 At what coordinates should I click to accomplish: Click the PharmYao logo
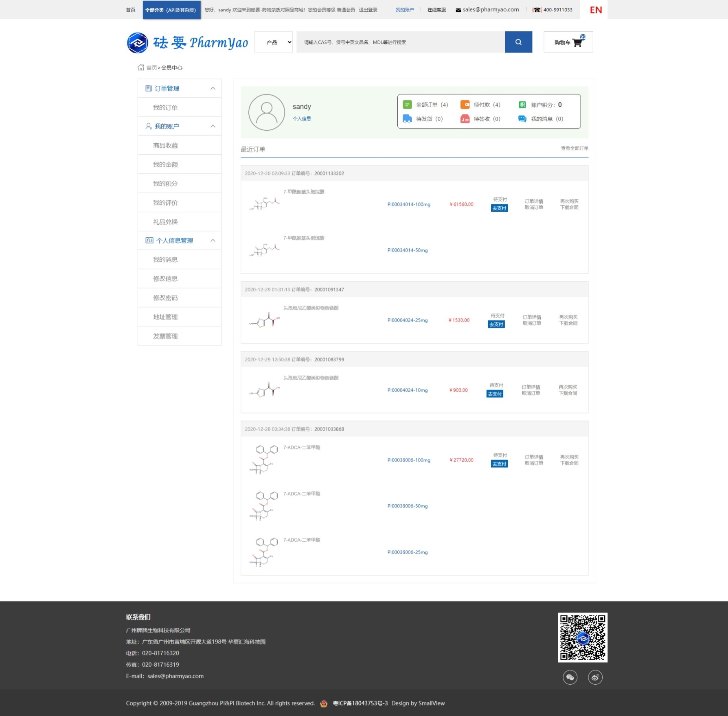pyautogui.click(x=187, y=42)
